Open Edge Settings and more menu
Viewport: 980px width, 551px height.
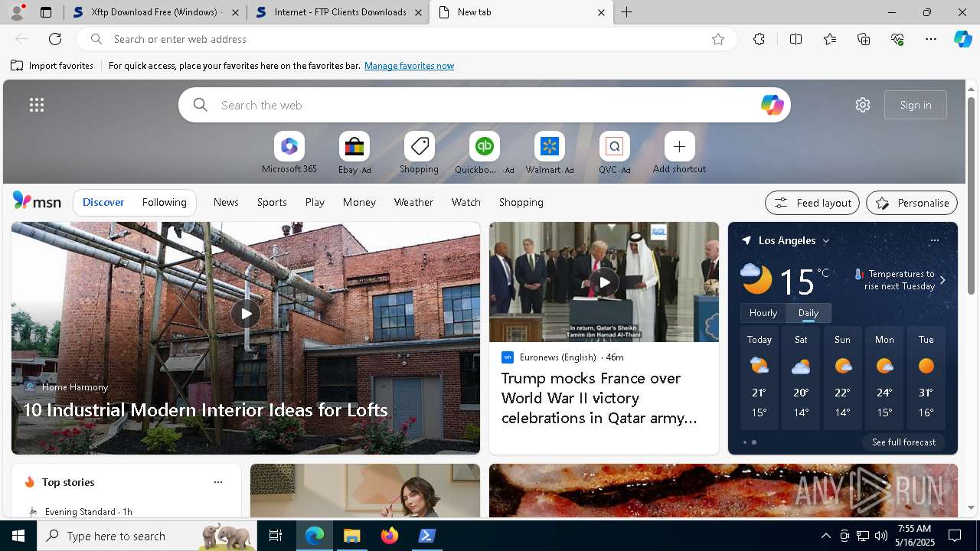[931, 39]
